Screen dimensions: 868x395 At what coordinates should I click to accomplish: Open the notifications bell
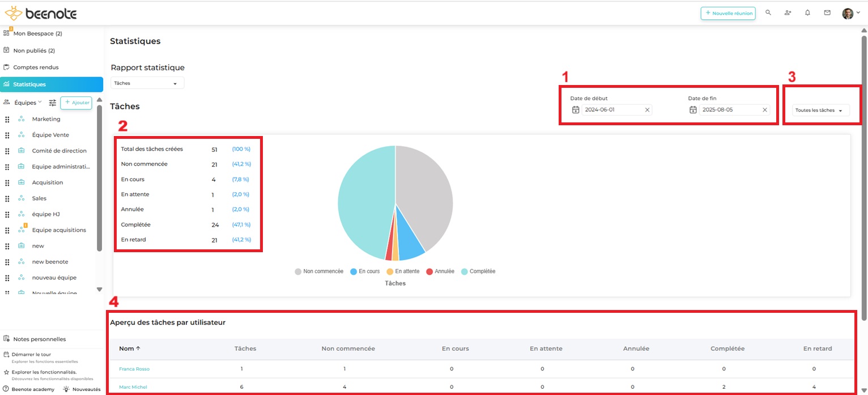(807, 12)
